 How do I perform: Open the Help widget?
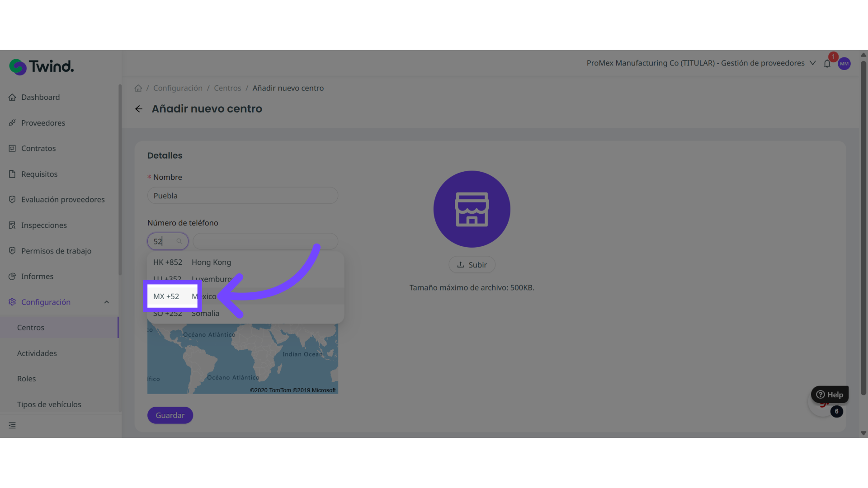830,394
